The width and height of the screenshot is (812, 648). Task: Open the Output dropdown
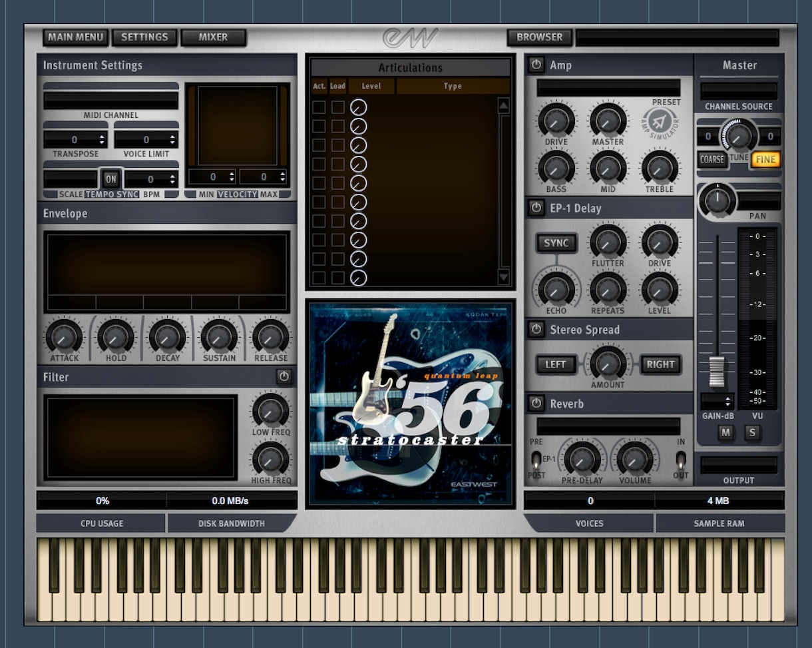click(x=739, y=465)
